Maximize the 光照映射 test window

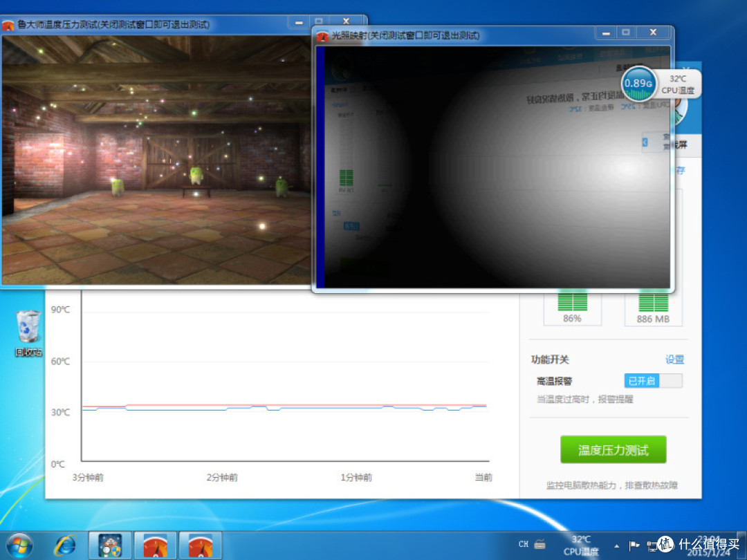pyautogui.click(x=626, y=33)
